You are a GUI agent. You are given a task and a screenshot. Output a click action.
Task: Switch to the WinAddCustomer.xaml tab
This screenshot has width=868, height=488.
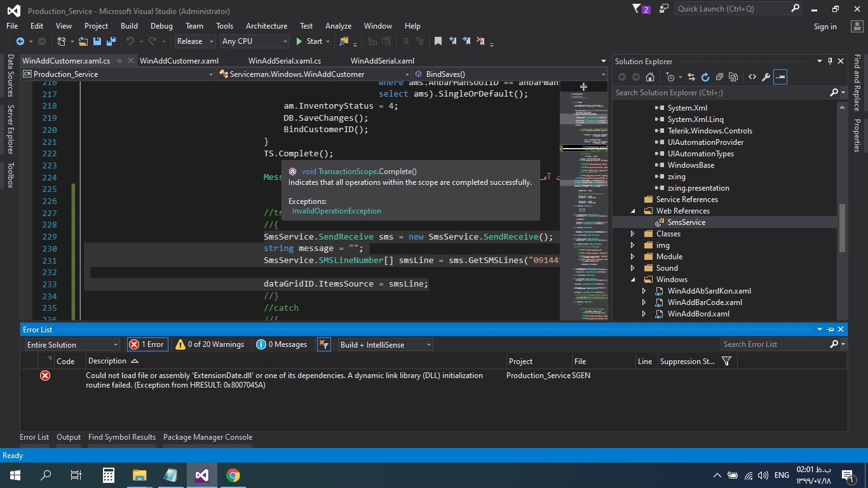pyautogui.click(x=179, y=61)
